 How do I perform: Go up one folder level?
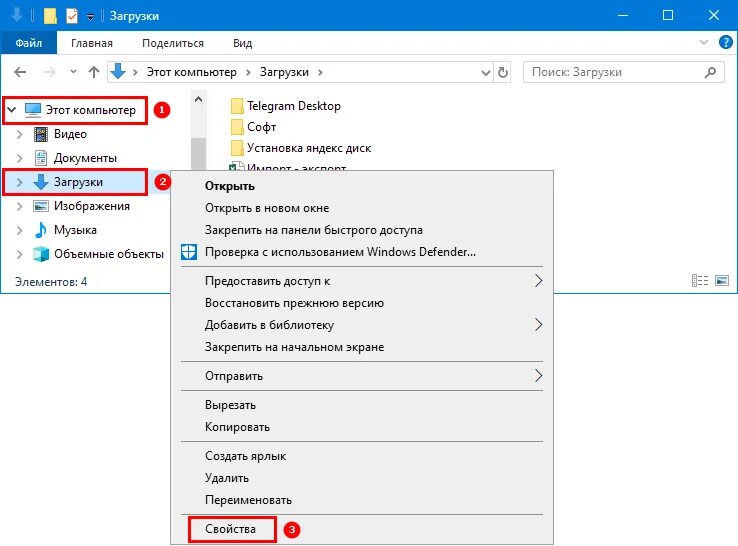click(94, 72)
